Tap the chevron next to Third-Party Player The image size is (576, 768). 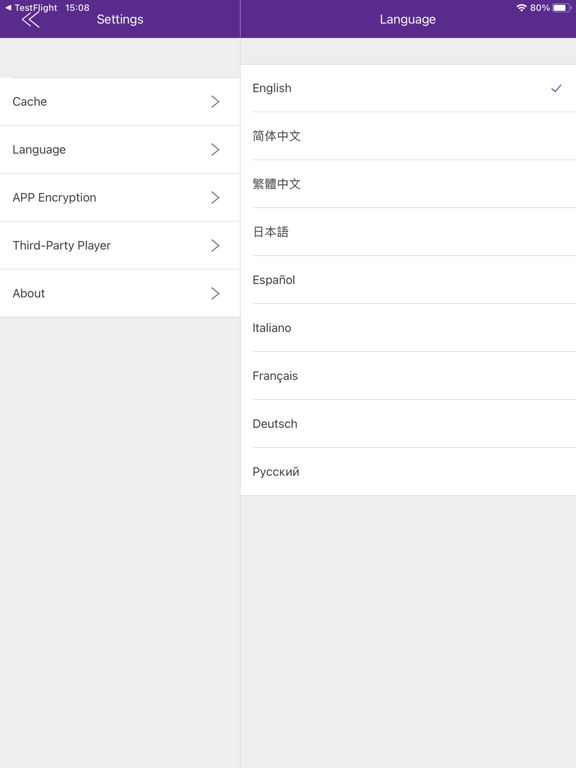[215, 245]
